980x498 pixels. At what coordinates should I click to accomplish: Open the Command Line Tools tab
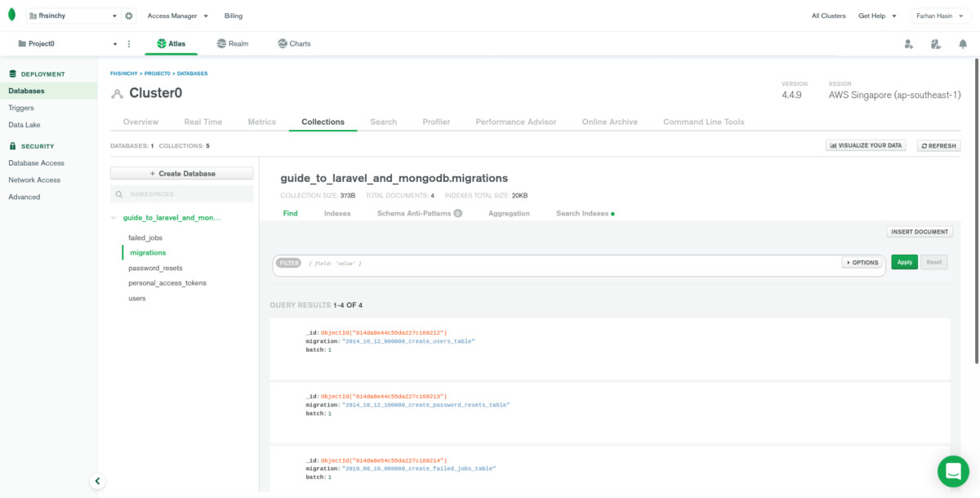704,122
